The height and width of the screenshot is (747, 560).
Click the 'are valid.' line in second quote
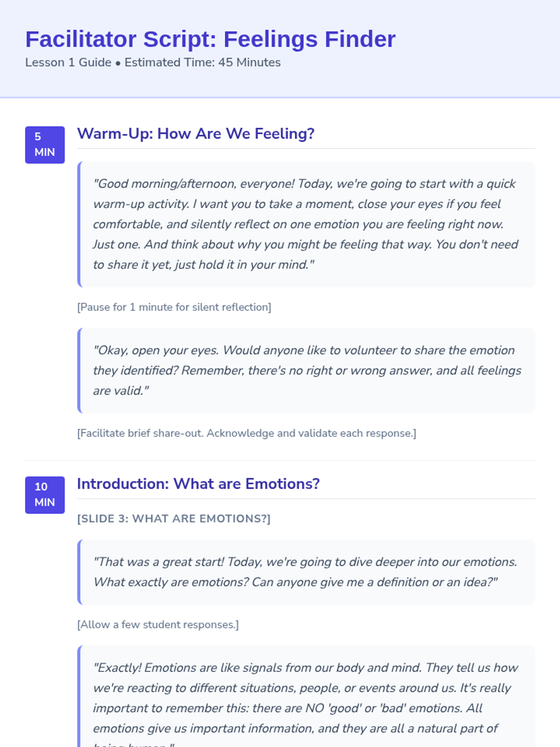[x=120, y=391]
